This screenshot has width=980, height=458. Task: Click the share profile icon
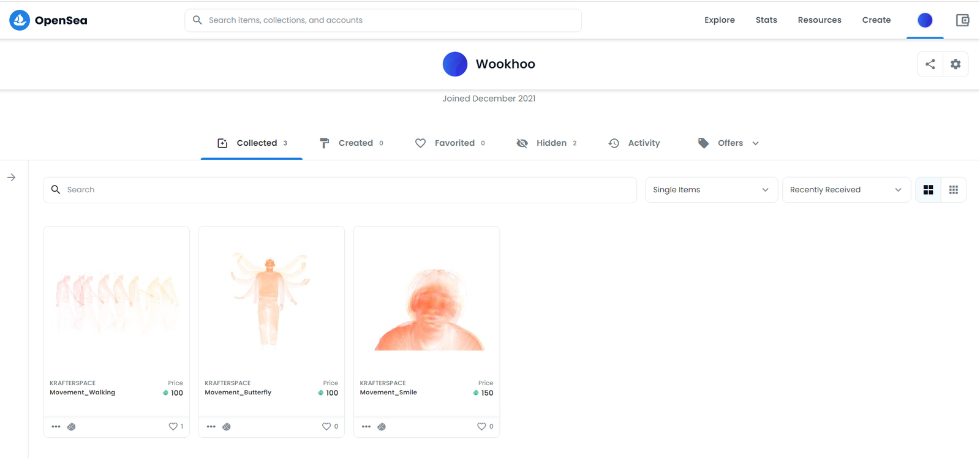tap(930, 64)
